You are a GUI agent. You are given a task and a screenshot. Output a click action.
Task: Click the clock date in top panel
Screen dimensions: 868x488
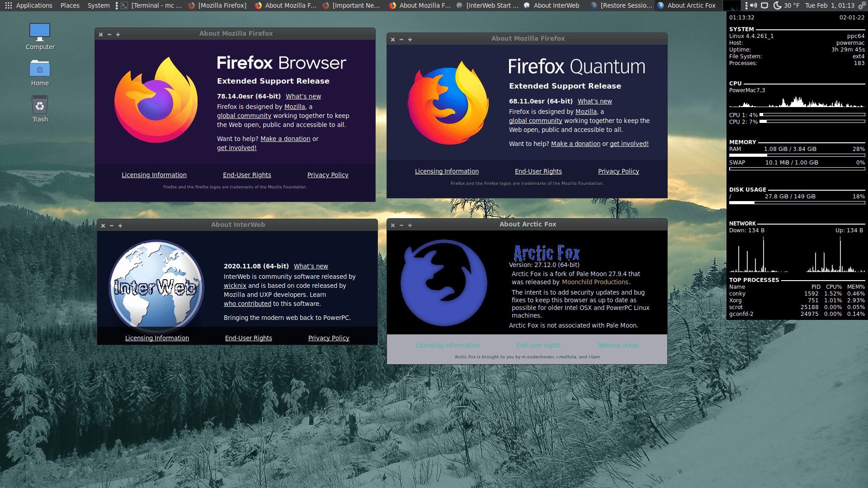(829, 5)
